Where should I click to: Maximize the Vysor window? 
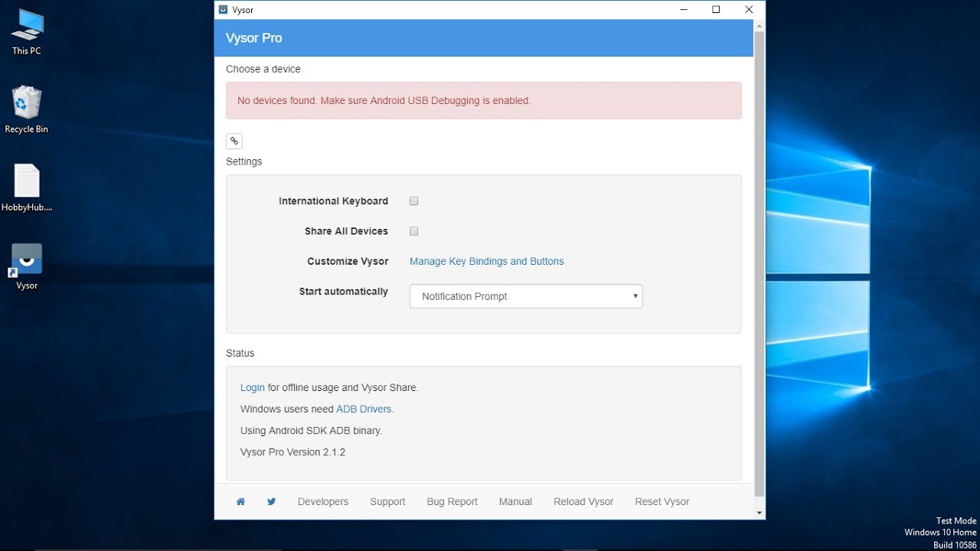click(x=716, y=10)
